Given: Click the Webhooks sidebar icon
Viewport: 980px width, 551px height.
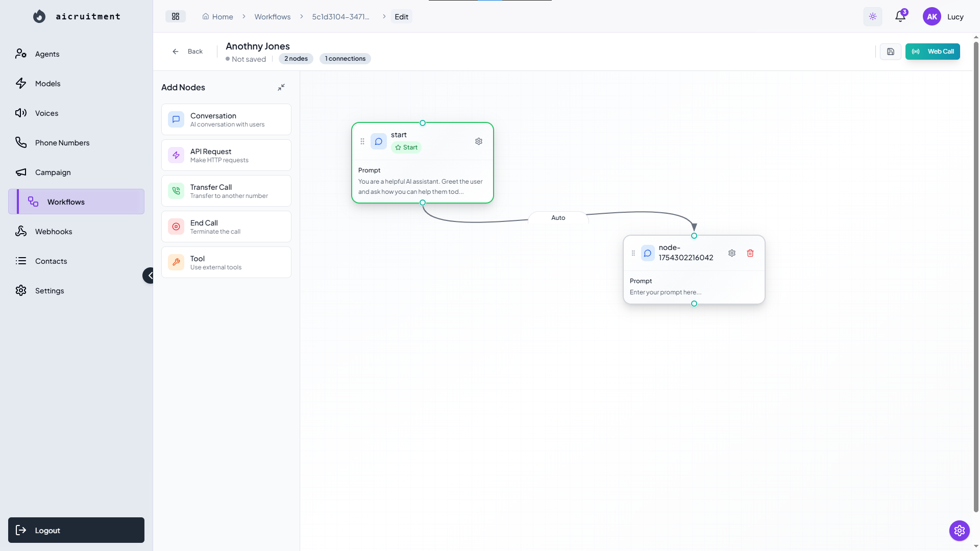Looking at the screenshot, I should point(21,231).
